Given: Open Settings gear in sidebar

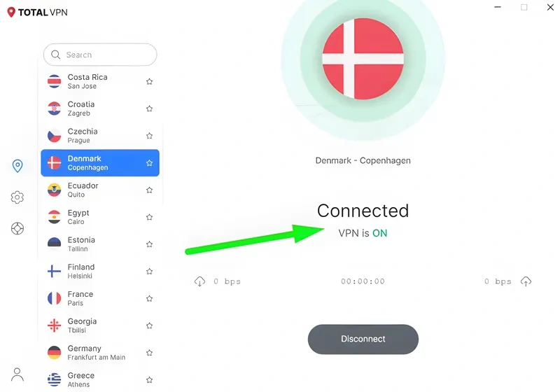Looking at the screenshot, I should point(17,197).
